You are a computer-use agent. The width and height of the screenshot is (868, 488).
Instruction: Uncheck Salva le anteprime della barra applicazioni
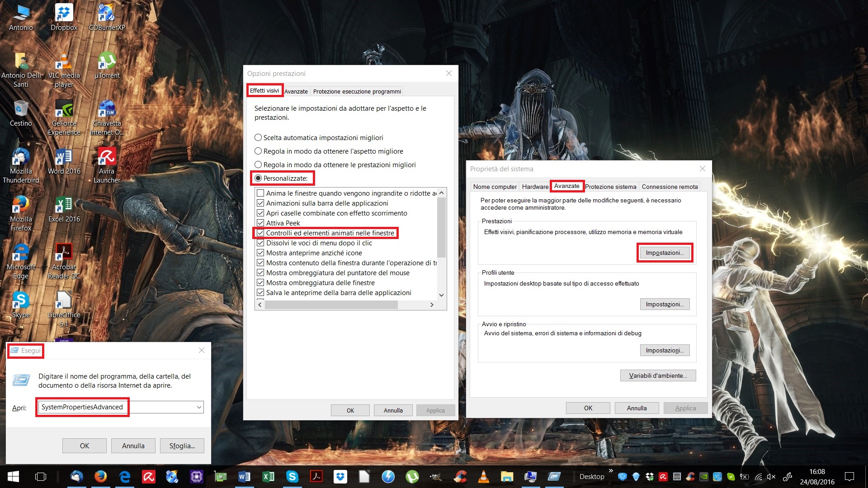tap(260, 292)
